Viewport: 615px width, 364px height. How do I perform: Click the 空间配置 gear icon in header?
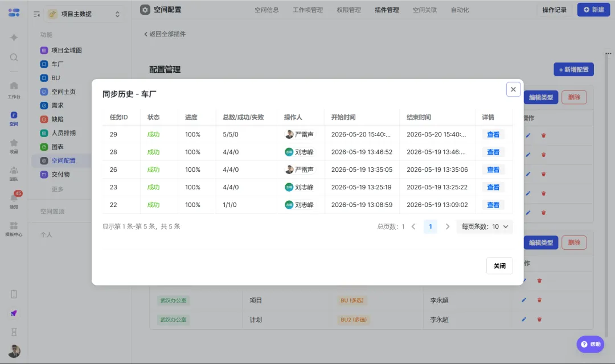click(x=145, y=10)
